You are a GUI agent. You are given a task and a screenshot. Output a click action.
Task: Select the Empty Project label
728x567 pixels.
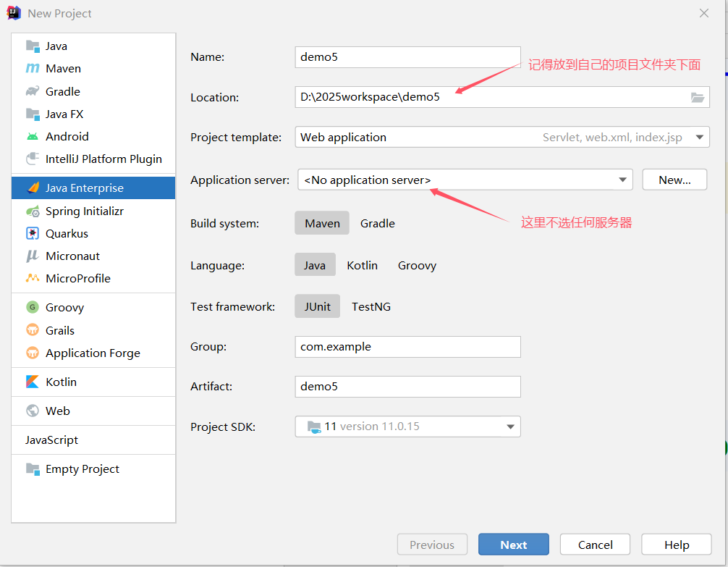coord(82,469)
